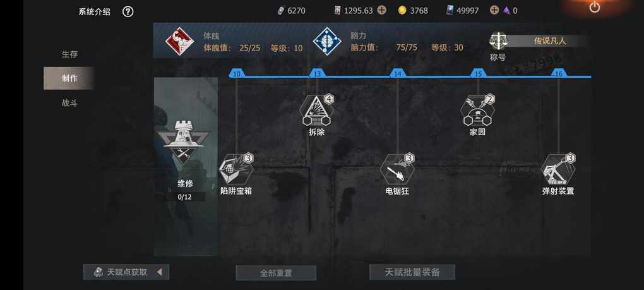Click the 全部重置 button
The width and height of the screenshot is (644, 290).
coord(276,273)
